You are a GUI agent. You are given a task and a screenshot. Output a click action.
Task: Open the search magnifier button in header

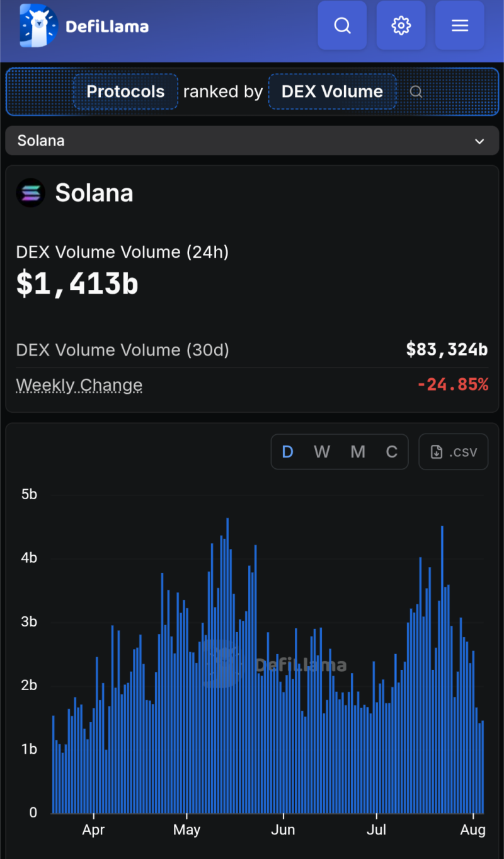[x=342, y=25]
